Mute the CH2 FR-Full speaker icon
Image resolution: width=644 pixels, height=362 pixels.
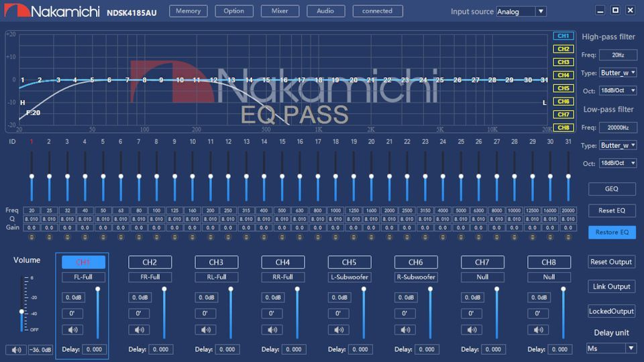coord(140,330)
